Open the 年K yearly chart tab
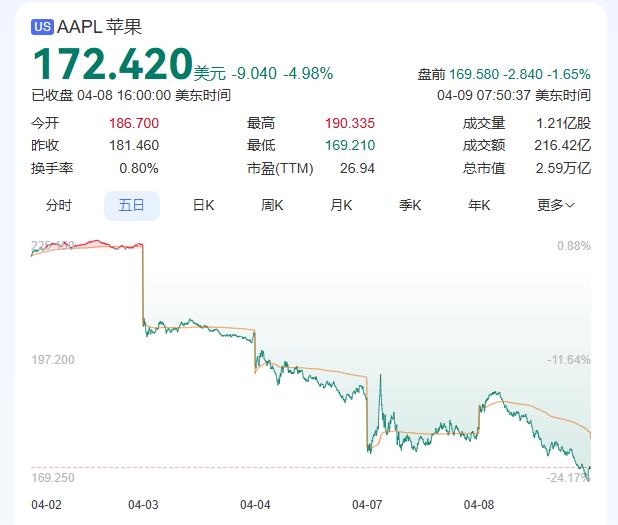Screen dimensions: 618x525 tap(479, 205)
